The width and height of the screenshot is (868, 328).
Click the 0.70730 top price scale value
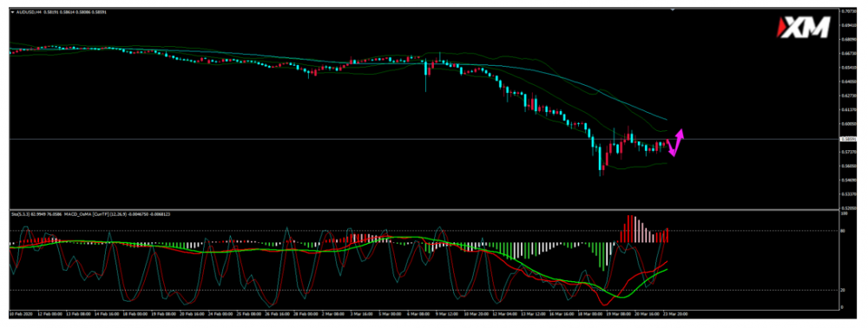pos(861,11)
